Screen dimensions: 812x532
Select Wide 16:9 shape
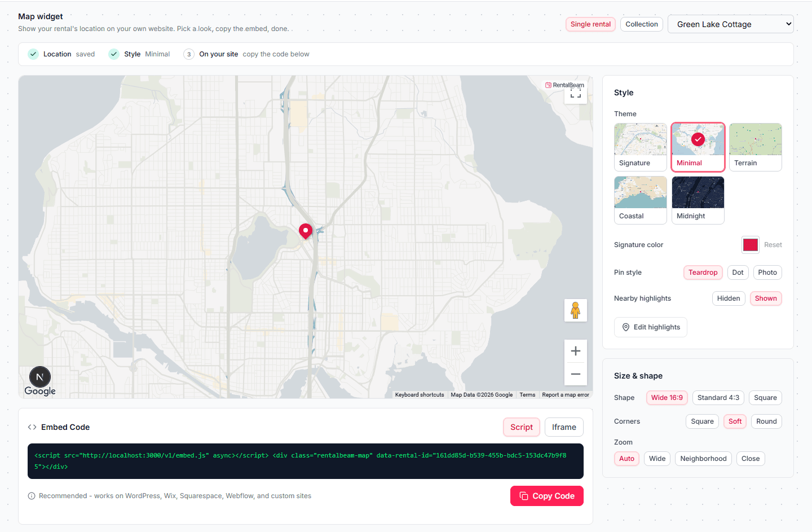667,398
